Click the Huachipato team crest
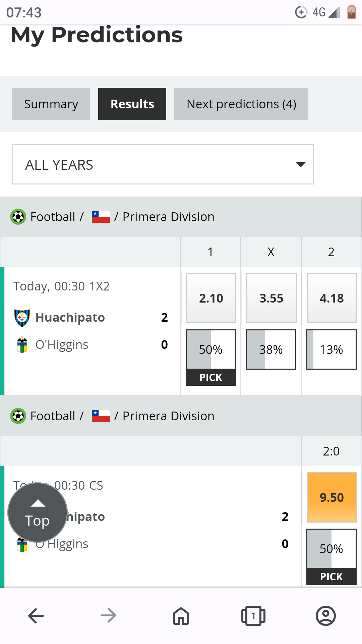The width and height of the screenshot is (362, 644). [22, 318]
